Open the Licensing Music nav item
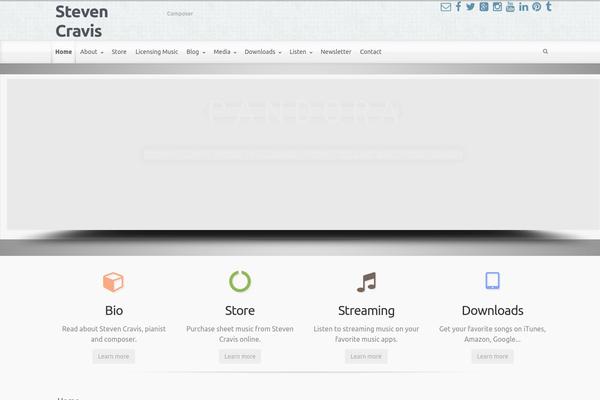Viewport: 600px width, 400px height. tap(157, 52)
